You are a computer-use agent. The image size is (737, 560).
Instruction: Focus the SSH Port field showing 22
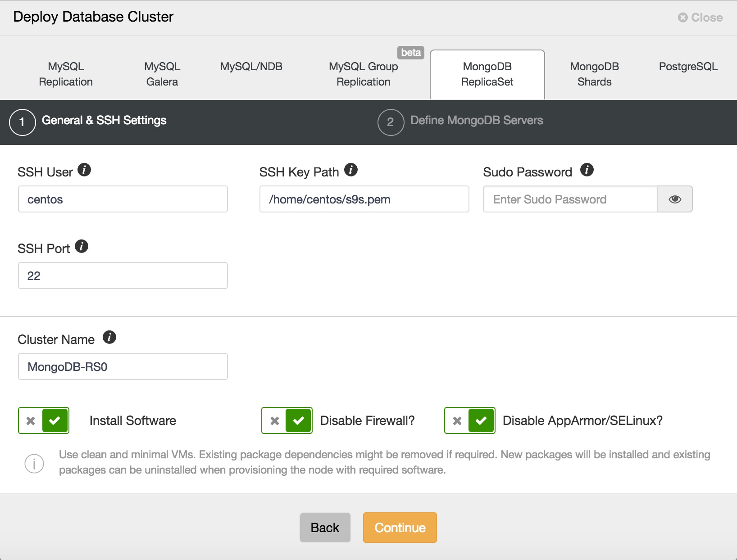(123, 275)
